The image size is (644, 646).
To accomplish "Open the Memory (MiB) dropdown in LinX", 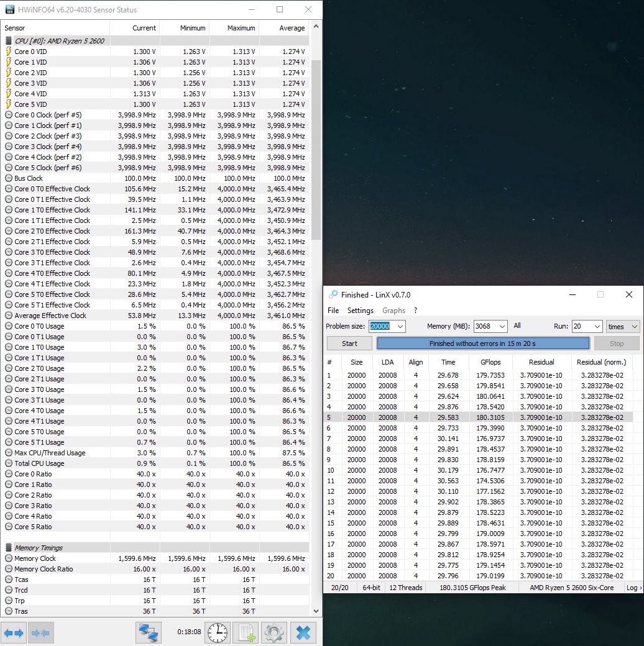I will pos(502,326).
